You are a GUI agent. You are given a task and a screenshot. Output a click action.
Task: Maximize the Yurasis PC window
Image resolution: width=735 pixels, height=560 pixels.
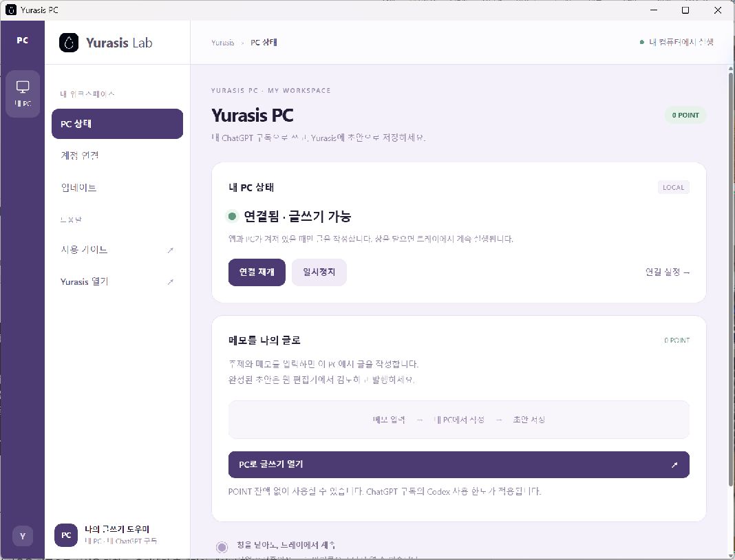pyautogui.click(x=685, y=10)
